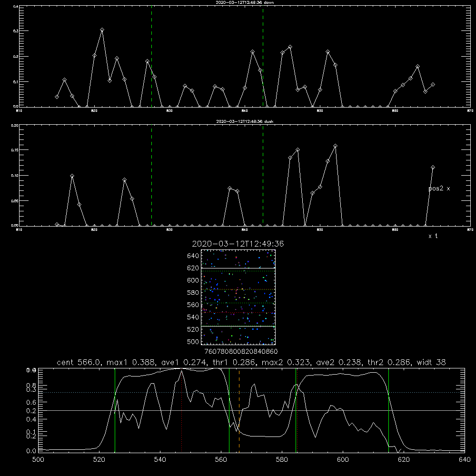Viewport: 476px width, 476px height.
Task: Click the red dotted vertical line at 547
Action: (x=181, y=410)
